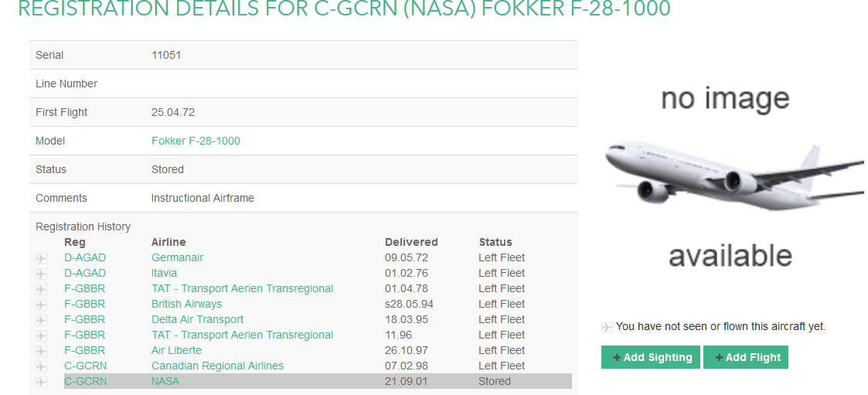Click the plane icon beside NASA row
The image size is (868, 395).
(42, 382)
